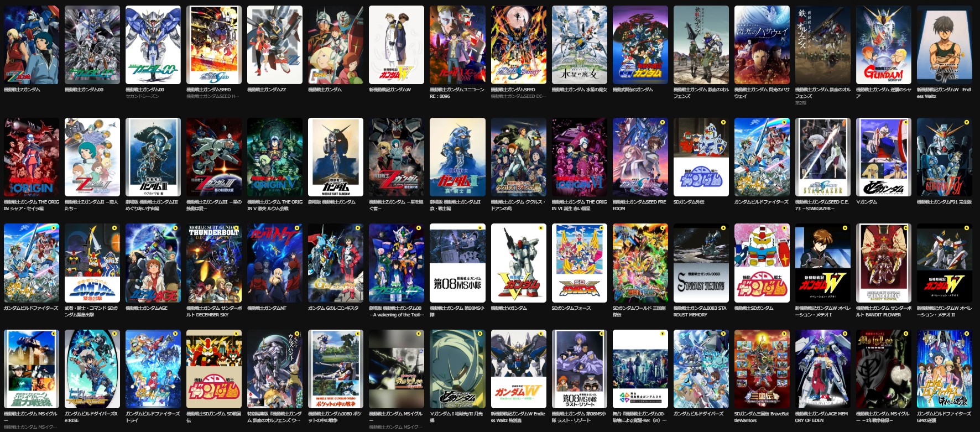Viewport: 980px width, 432px height.
Task: Click title MSイグルー −1年戦争秘録−
Action: (883, 417)
